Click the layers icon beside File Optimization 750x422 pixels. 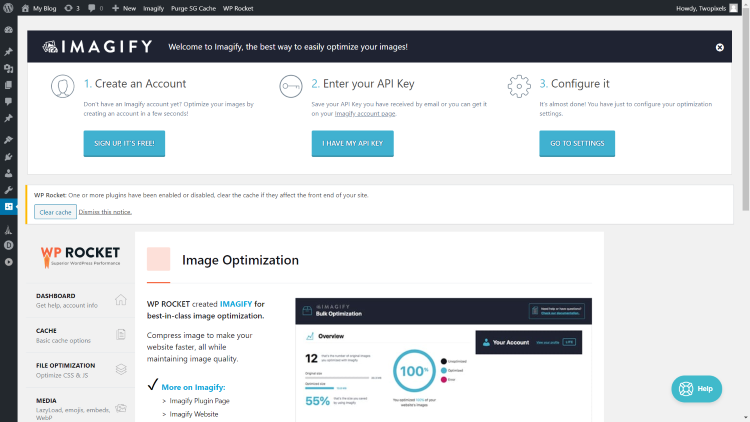[121, 369]
